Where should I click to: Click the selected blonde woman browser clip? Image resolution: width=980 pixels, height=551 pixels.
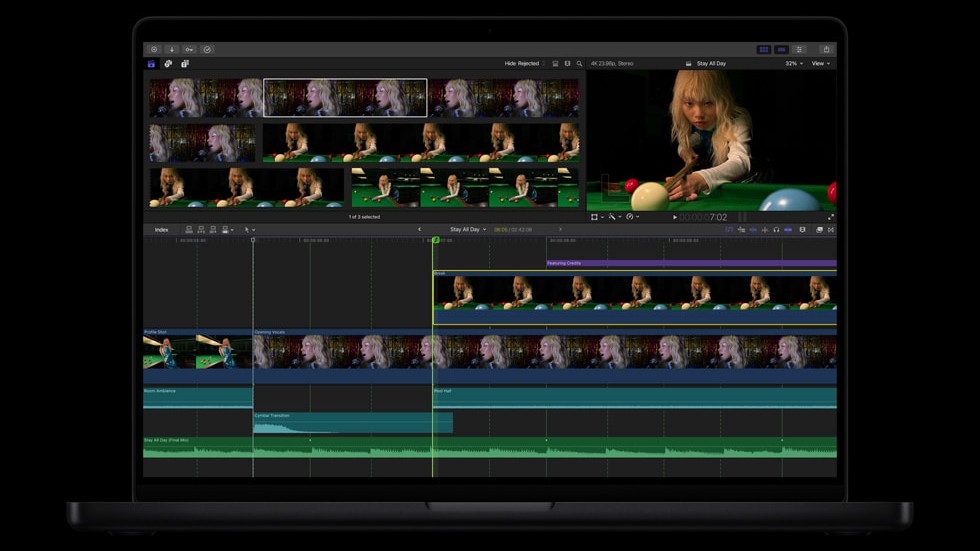pyautogui.click(x=345, y=99)
